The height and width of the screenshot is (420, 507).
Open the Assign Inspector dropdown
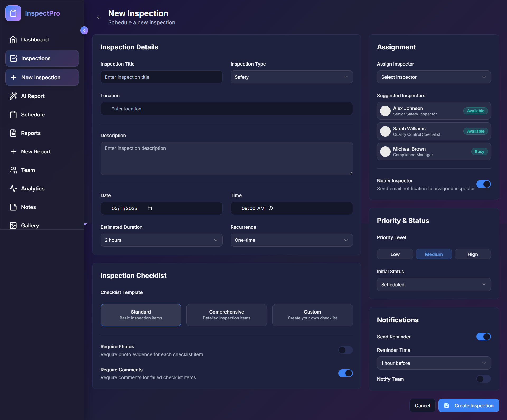click(x=434, y=77)
